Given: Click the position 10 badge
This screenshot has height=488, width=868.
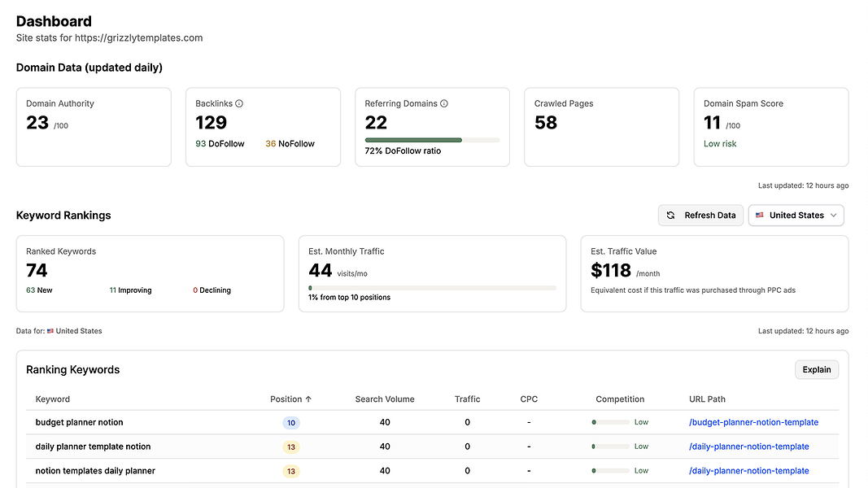Looking at the screenshot, I should 291,423.
